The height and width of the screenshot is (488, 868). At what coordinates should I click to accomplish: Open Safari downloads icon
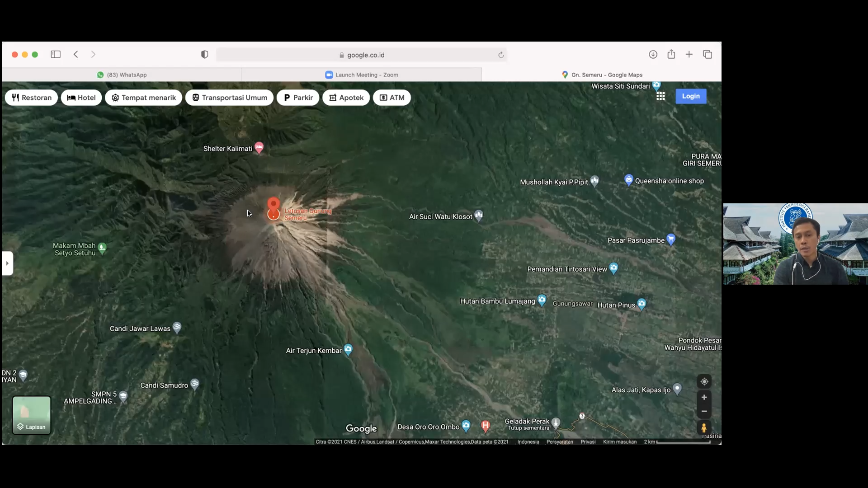click(653, 55)
